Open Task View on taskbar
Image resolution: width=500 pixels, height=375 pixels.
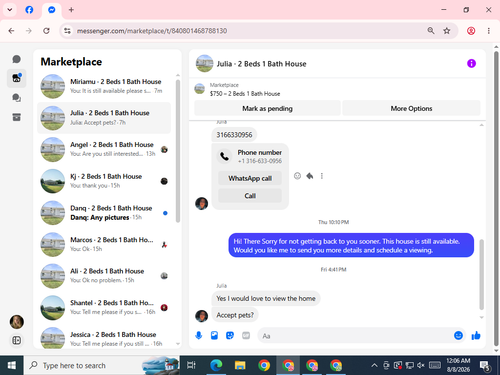click(191, 365)
